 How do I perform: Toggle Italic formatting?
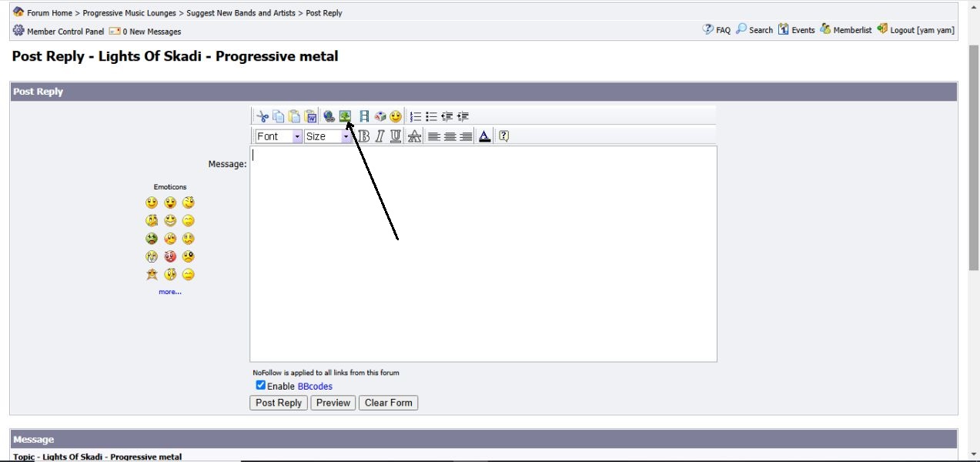[380, 136]
